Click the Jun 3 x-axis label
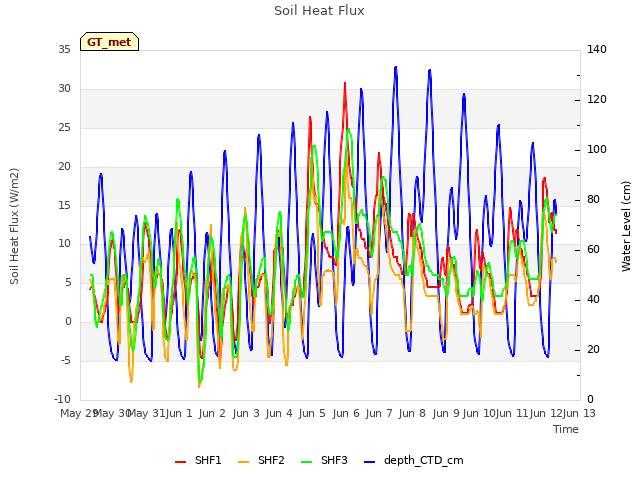 click(x=246, y=413)
